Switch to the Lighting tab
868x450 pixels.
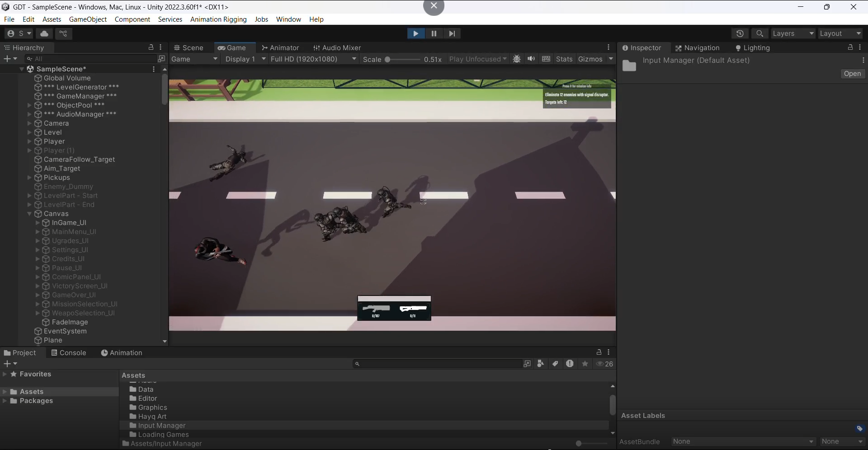coord(753,48)
